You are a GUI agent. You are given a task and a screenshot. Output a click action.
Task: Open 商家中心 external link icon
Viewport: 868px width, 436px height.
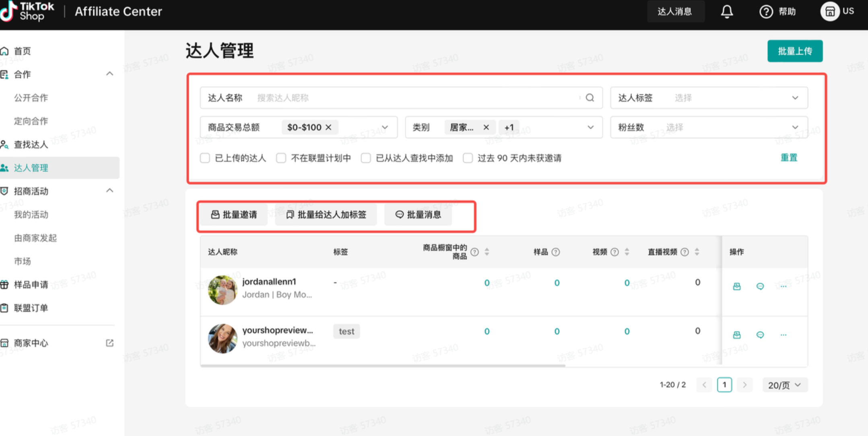tap(109, 343)
